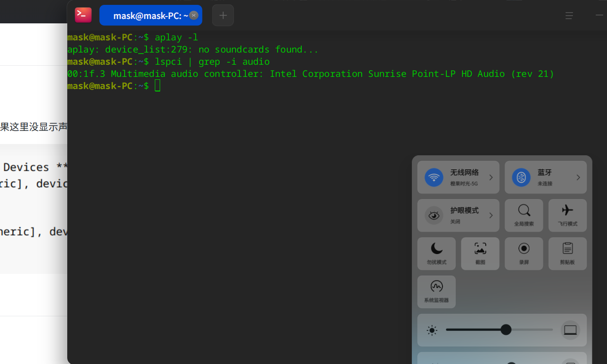Screen dimensions: 607x364
Task: Toggle 飞行模式 airplane mode
Action: 568,215
